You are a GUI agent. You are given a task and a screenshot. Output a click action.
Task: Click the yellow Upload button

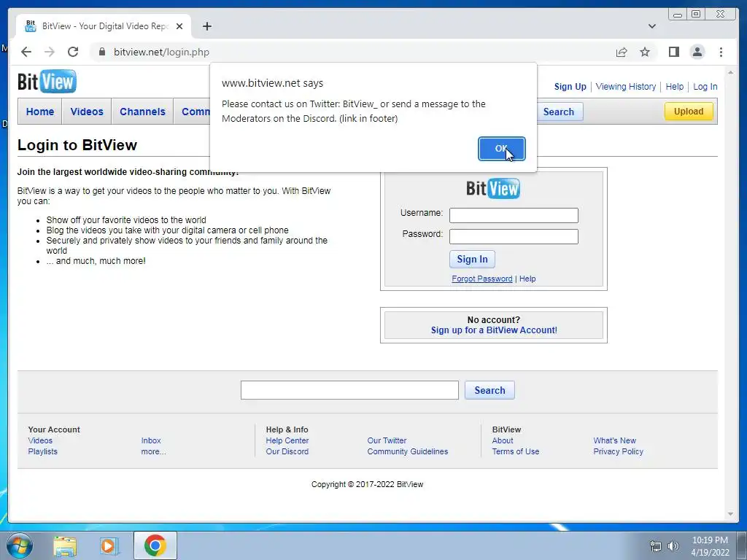689,112
